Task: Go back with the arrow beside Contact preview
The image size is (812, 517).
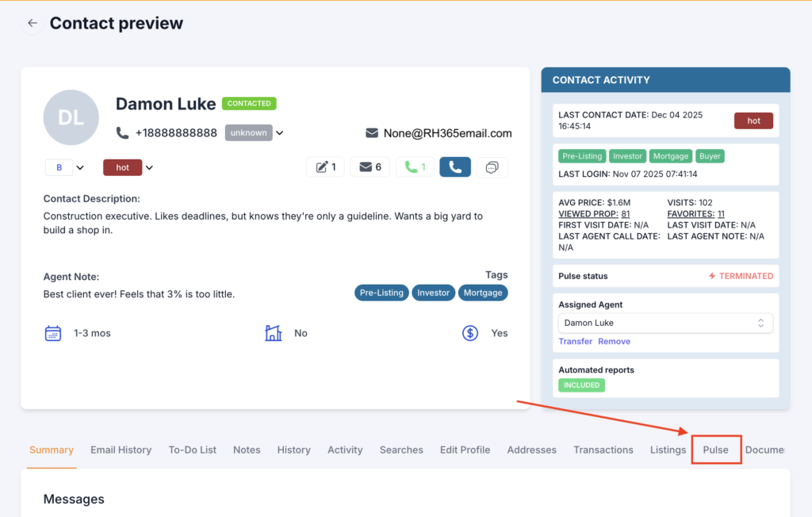Action: (32, 23)
